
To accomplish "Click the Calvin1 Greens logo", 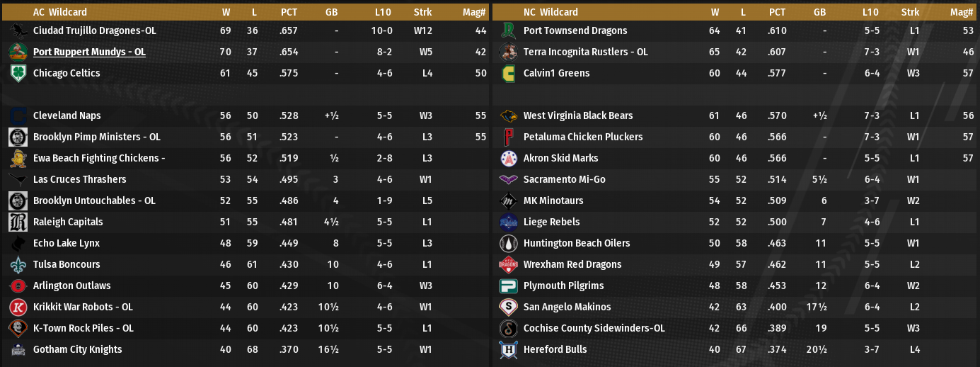I will [508, 73].
